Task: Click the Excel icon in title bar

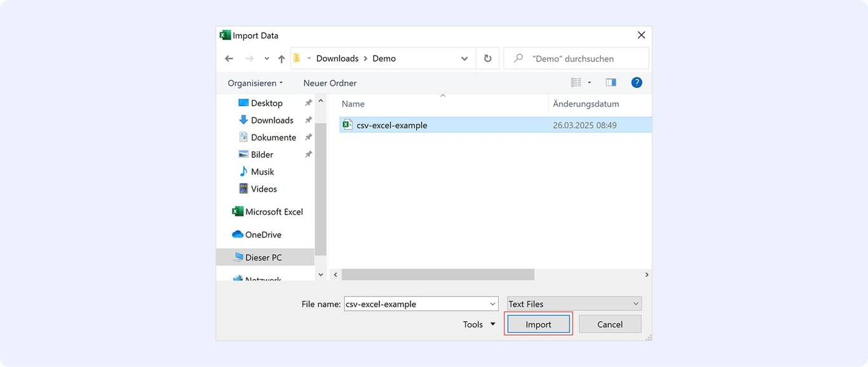Action: 225,36
